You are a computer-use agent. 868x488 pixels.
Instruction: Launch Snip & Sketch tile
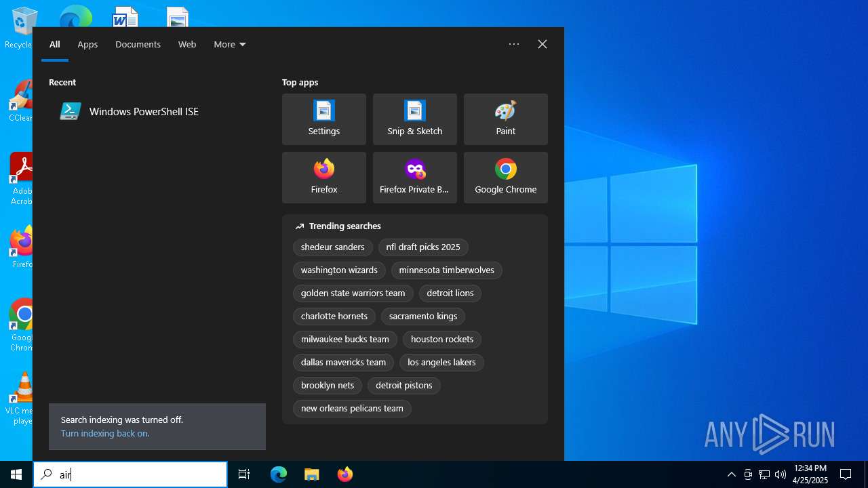(415, 119)
